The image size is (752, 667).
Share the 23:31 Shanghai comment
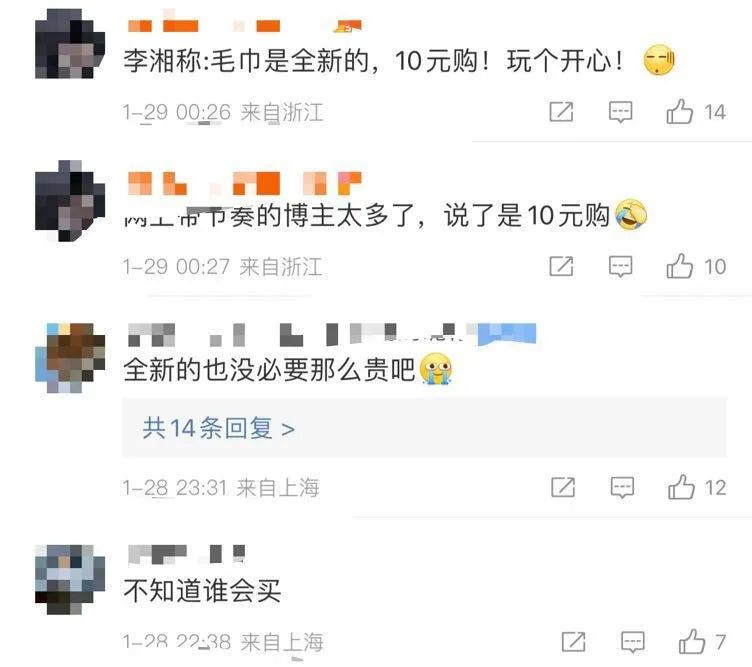(x=563, y=487)
